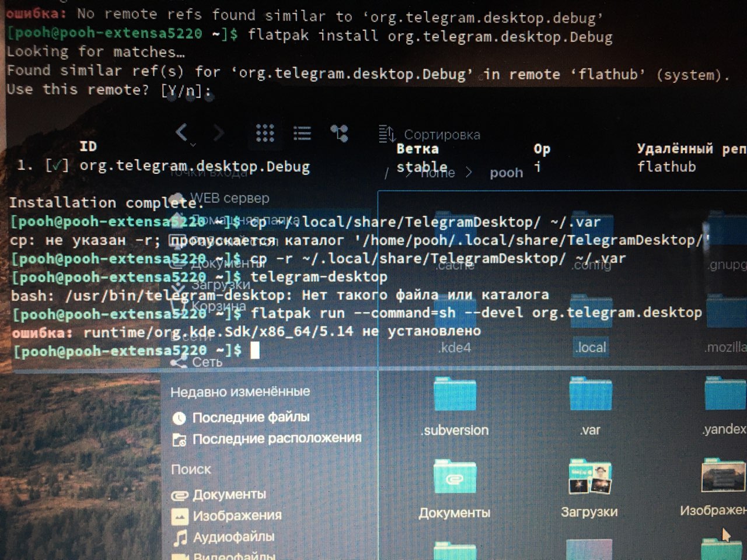Click 'org.telegram.desktop.Debug' in terminal table row 1
747x560 pixels.
(x=194, y=166)
